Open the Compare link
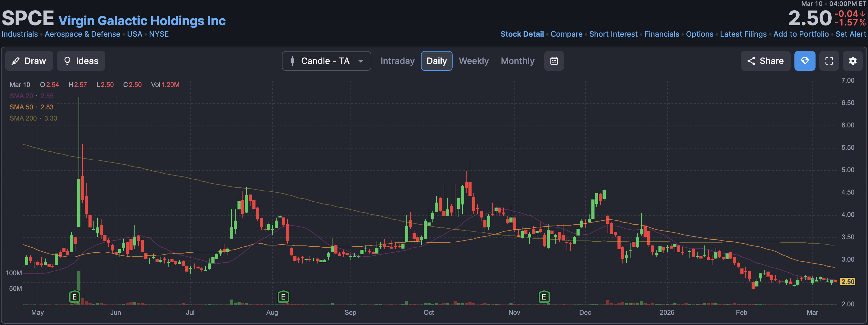Screen dimensions: 868x325 pyautogui.click(x=567, y=34)
